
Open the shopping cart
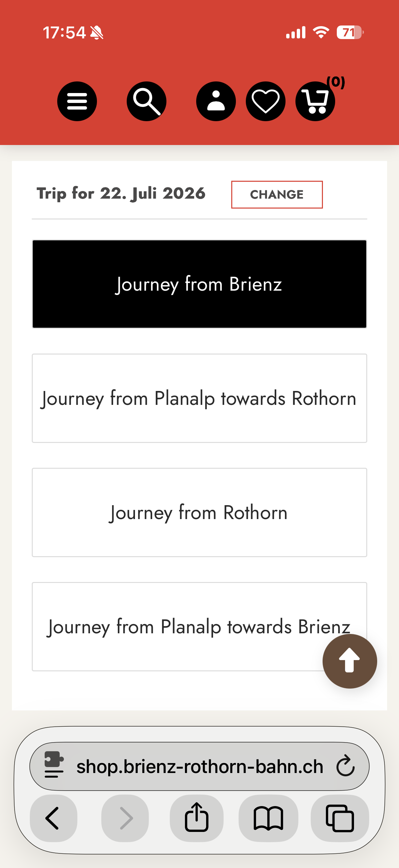(315, 101)
